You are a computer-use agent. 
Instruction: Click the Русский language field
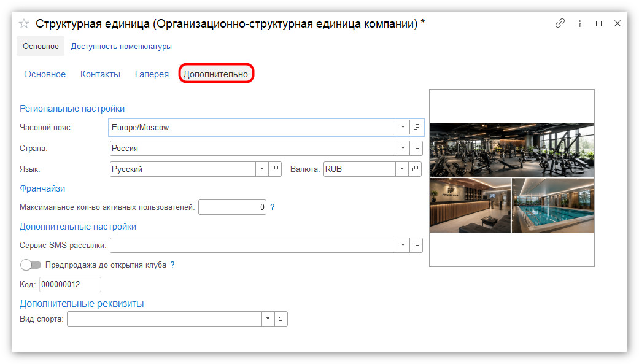(x=182, y=169)
